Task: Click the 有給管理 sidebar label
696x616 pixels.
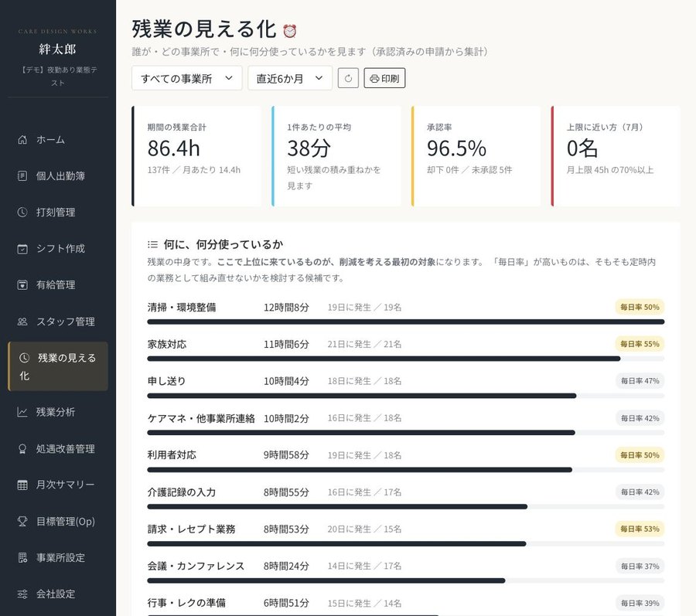Action: click(56, 285)
